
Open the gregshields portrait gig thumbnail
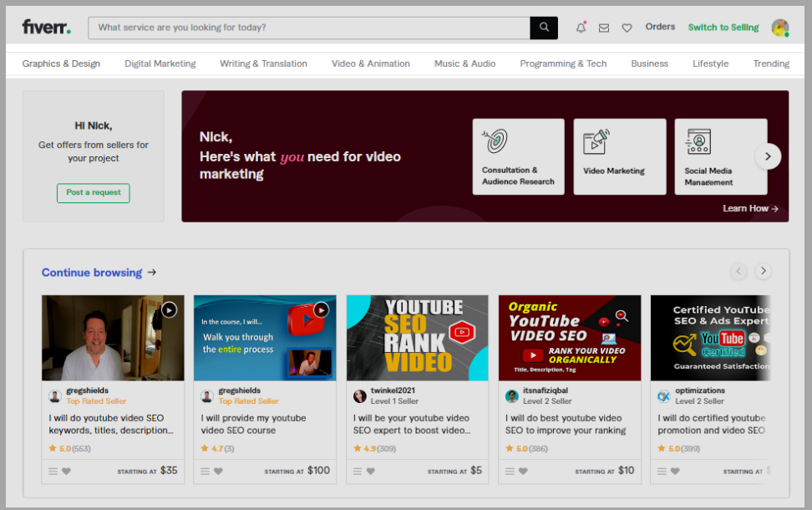click(113, 338)
